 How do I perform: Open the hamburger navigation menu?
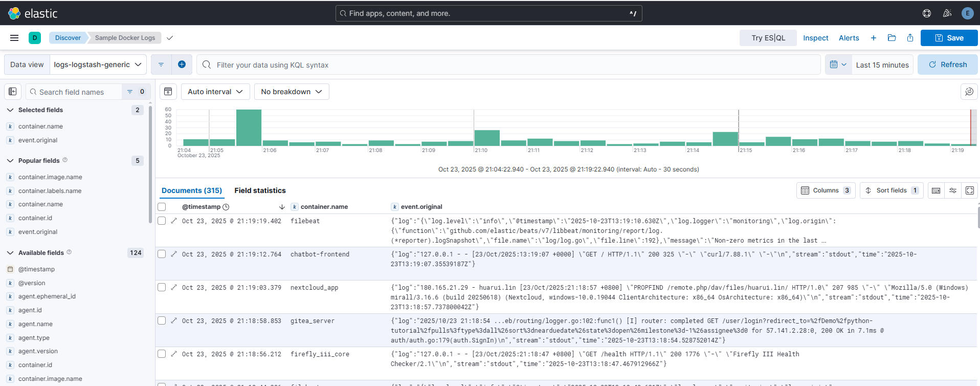(x=14, y=38)
